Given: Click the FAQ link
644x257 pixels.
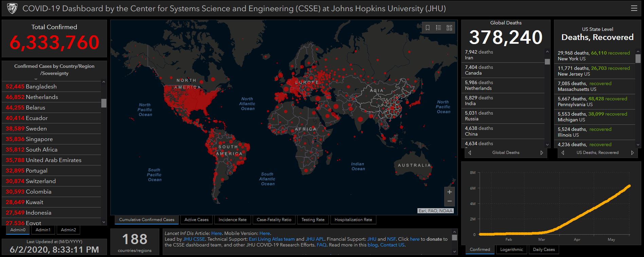Looking at the screenshot, I should [x=321, y=245].
